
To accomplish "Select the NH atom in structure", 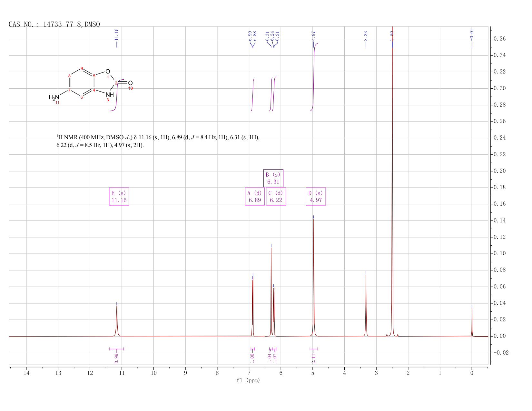I will click(x=110, y=95).
